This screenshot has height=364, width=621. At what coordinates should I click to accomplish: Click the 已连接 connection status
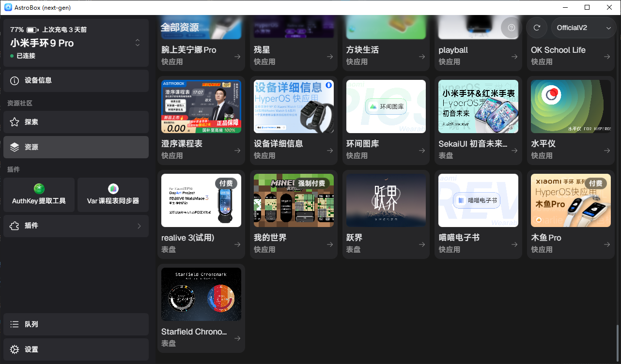26,56
